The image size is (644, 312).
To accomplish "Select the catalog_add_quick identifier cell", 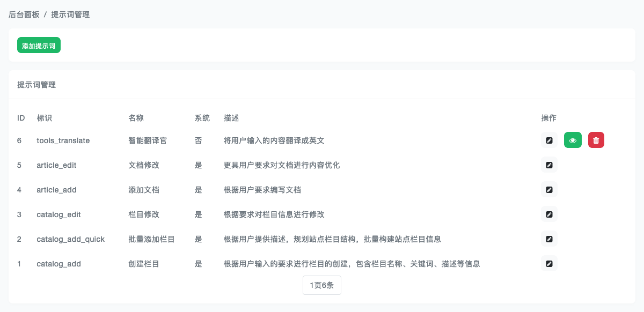I will tap(71, 239).
